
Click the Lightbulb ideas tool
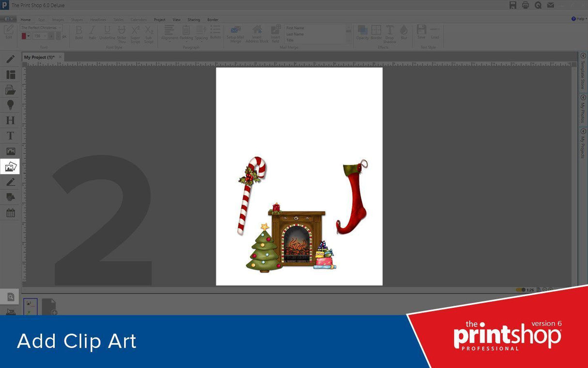click(10, 105)
